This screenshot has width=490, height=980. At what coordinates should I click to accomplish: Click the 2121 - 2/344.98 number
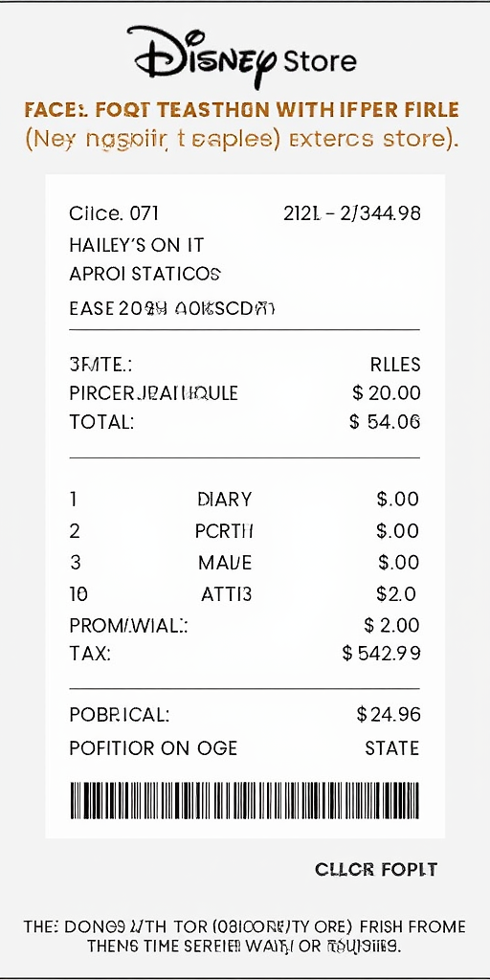(x=352, y=213)
